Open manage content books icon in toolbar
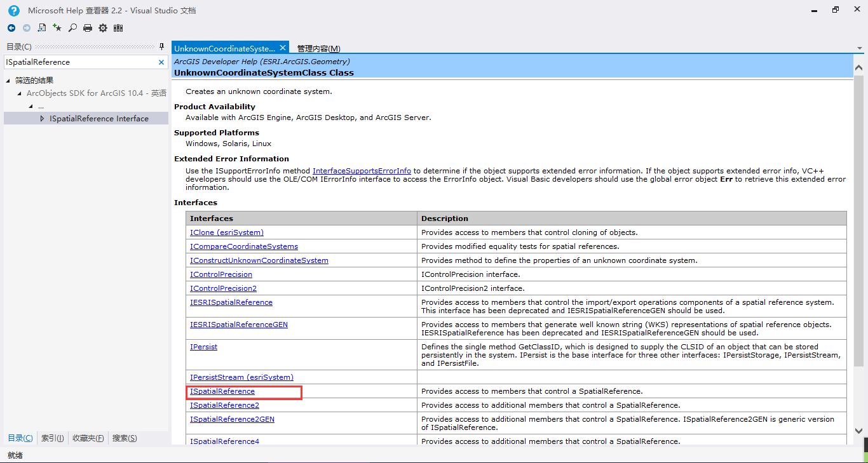This screenshot has height=463, width=868. coord(118,28)
